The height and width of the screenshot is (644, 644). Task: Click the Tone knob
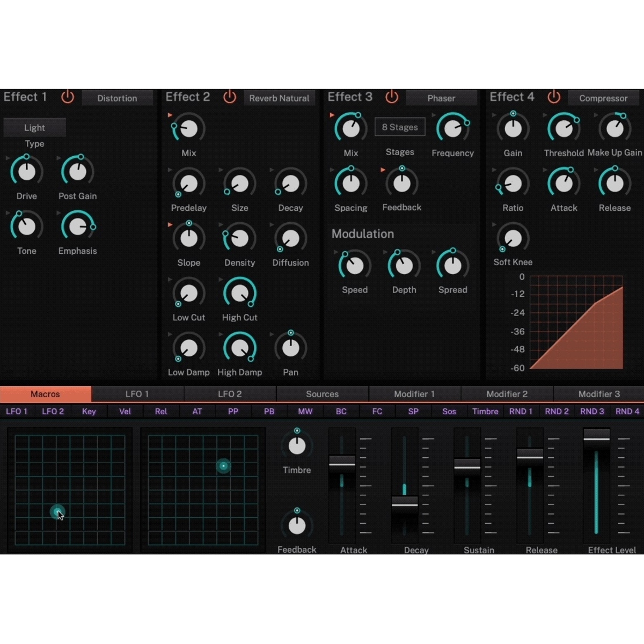[x=27, y=226]
